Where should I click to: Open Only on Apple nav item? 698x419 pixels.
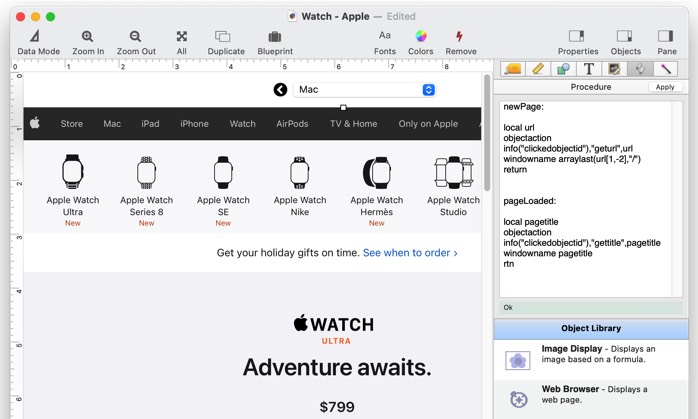(428, 124)
